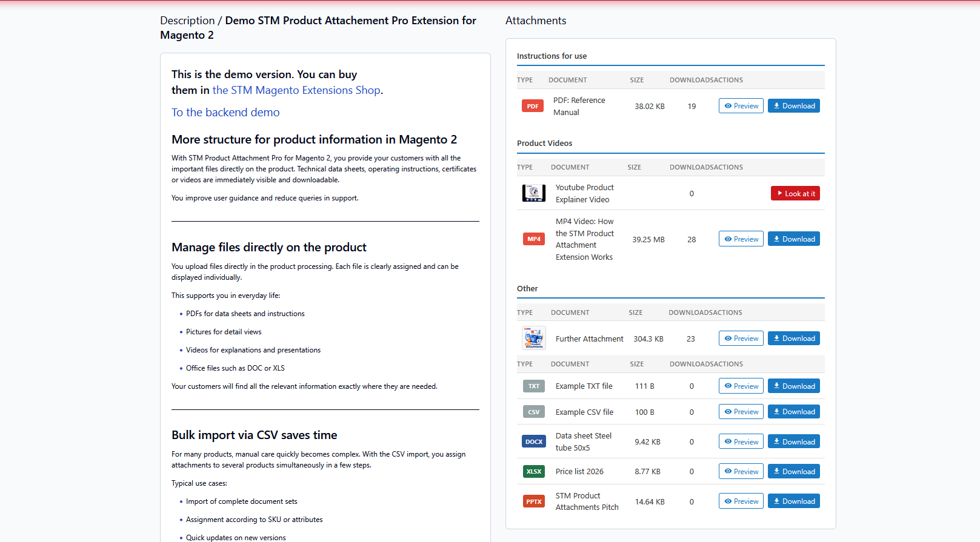Image resolution: width=980 pixels, height=542 pixels.
Task: Click 'PDFs for data sheets and instructions' bullet
Action: click(x=245, y=314)
